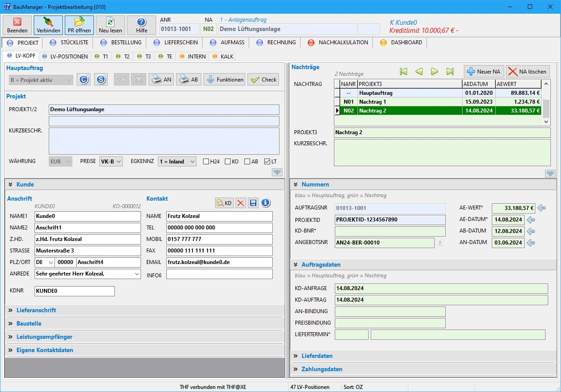Open the PREISE VK-B dropdown
Viewport: 561px width, 392px height.
point(111,162)
